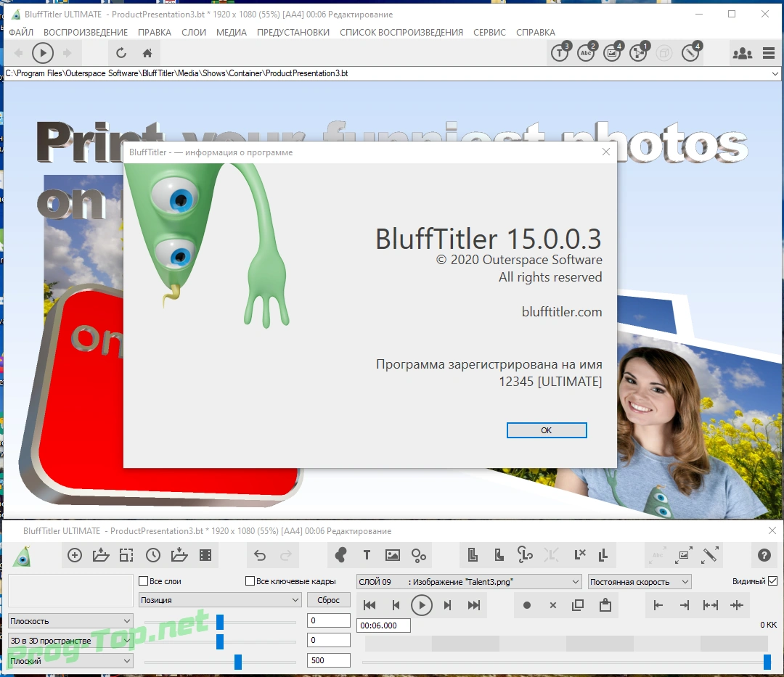Click the open show folder icon
The height and width of the screenshot is (677, 784).
tap(101, 555)
